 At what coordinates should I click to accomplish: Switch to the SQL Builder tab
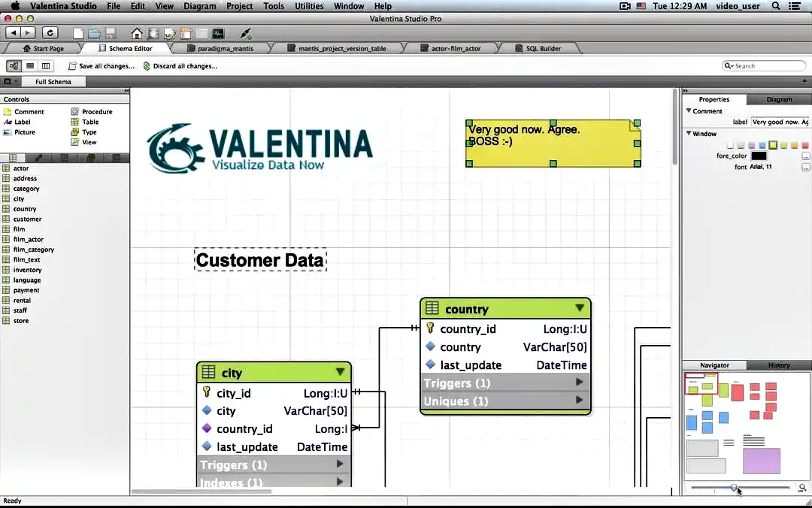click(538, 48)
